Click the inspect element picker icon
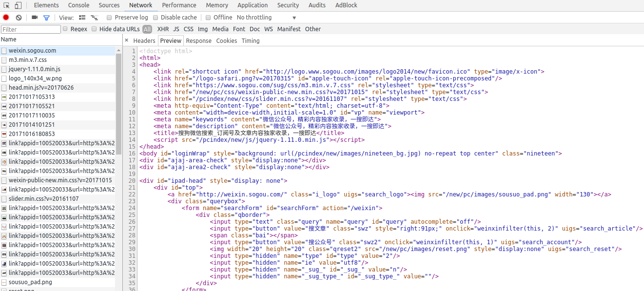 pos(6,5)
